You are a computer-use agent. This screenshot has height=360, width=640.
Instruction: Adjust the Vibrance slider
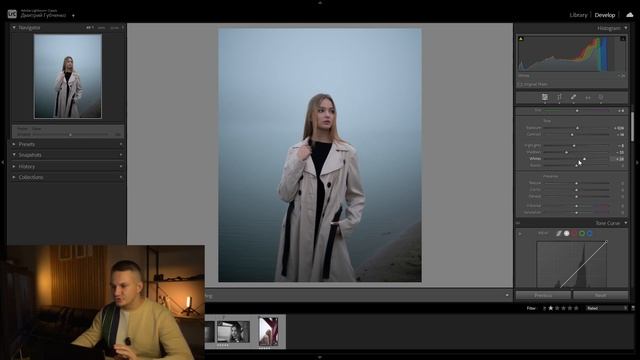point(577,206)
